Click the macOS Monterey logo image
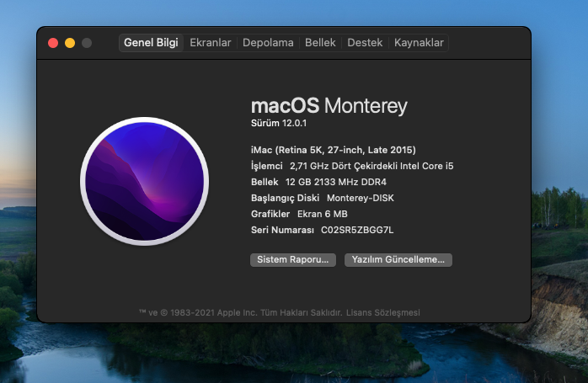Screen dimensions: 588x383 click(143, 180)
